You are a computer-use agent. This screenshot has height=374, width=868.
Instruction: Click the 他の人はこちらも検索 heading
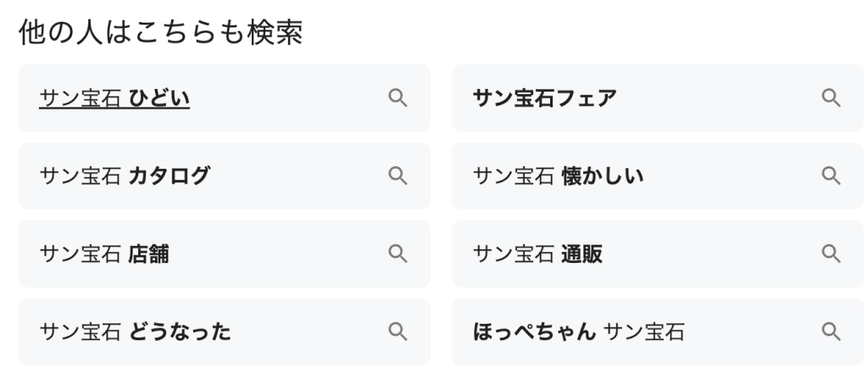coord(160,32)
